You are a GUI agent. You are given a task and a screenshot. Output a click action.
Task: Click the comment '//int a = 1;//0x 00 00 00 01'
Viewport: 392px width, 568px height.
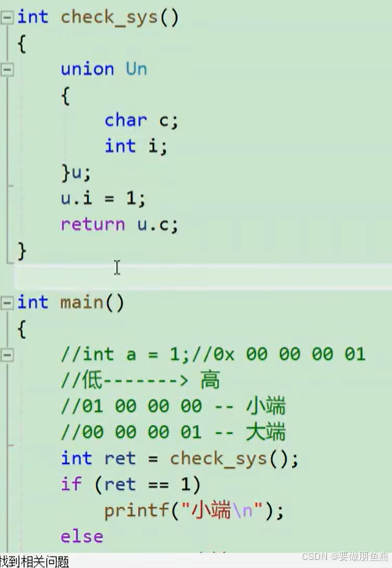(x=213, y=354)
